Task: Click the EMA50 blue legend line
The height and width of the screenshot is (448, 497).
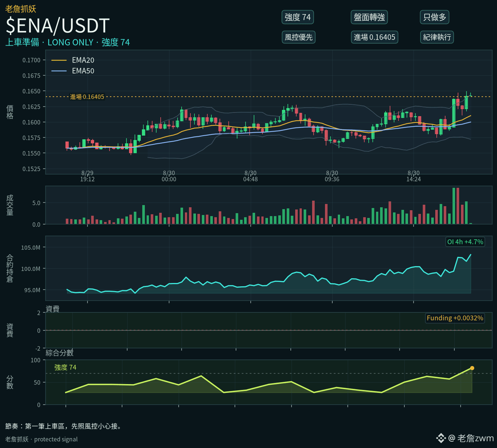Action: coord(59,71)
